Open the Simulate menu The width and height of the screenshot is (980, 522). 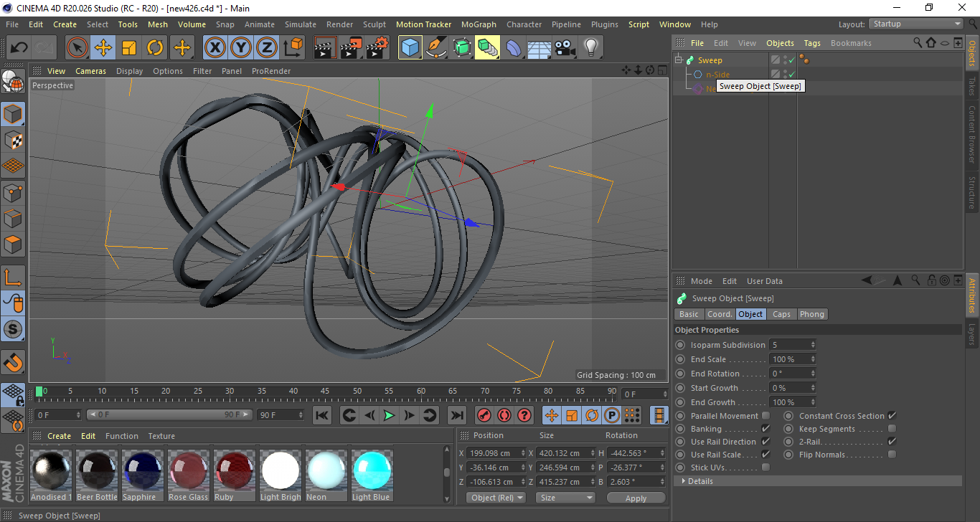click(300, 24)
